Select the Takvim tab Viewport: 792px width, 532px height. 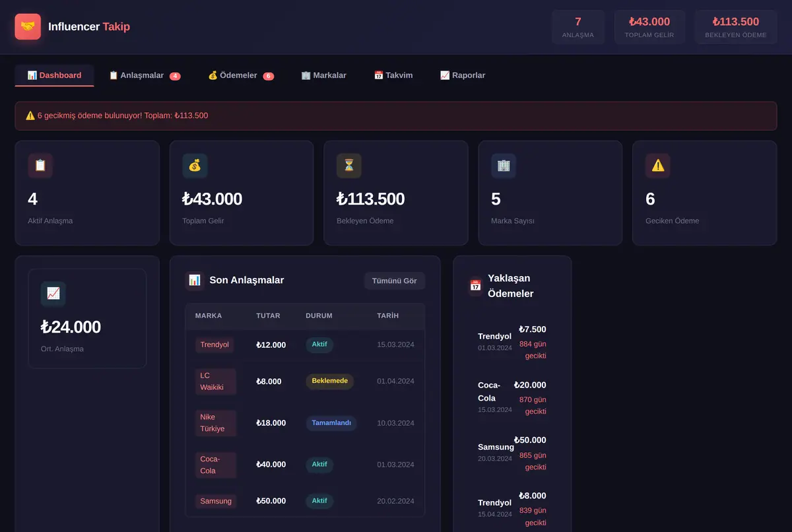click(x=393, y=75)
